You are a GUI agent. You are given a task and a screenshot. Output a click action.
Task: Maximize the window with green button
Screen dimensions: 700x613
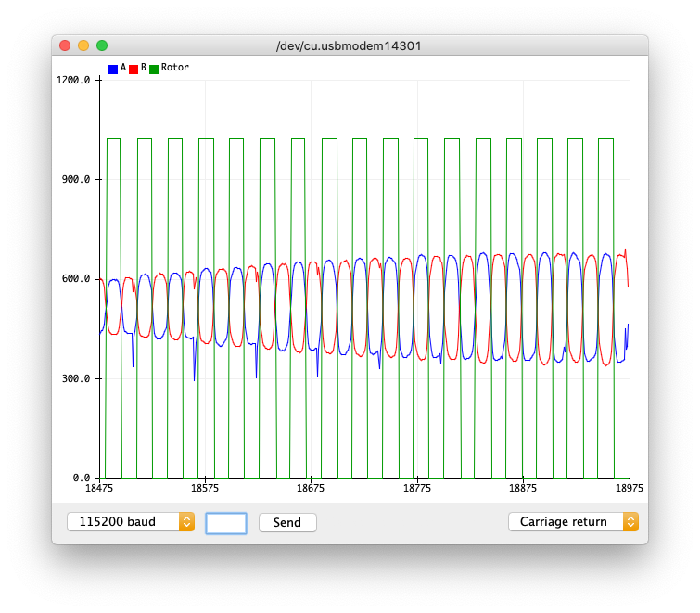pyautogui.click(x=102, y=45)
